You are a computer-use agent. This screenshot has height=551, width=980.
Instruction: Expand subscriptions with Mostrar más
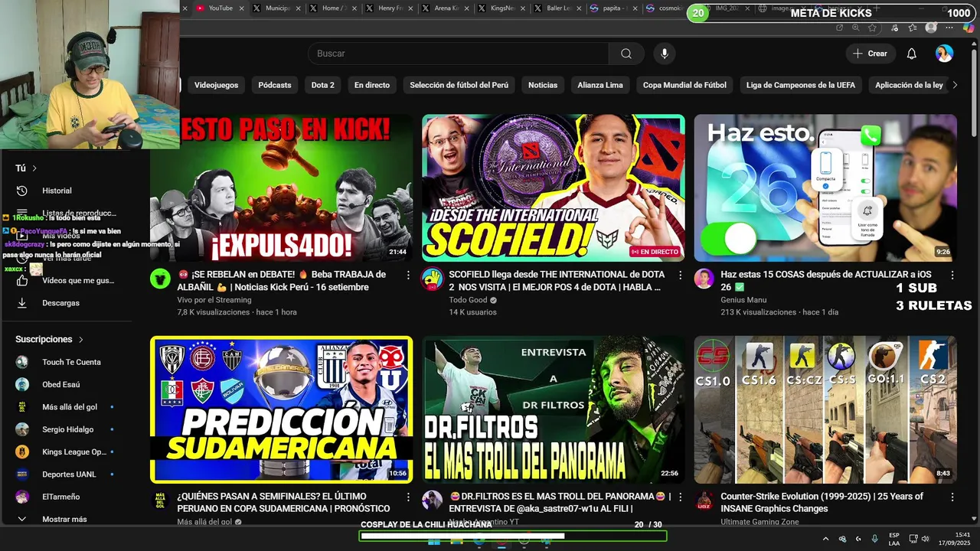(64, 519)
